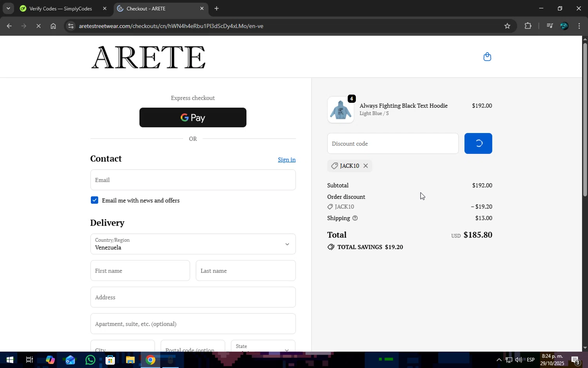
Task: Open network icon in system tray
Action: [509, 360]
